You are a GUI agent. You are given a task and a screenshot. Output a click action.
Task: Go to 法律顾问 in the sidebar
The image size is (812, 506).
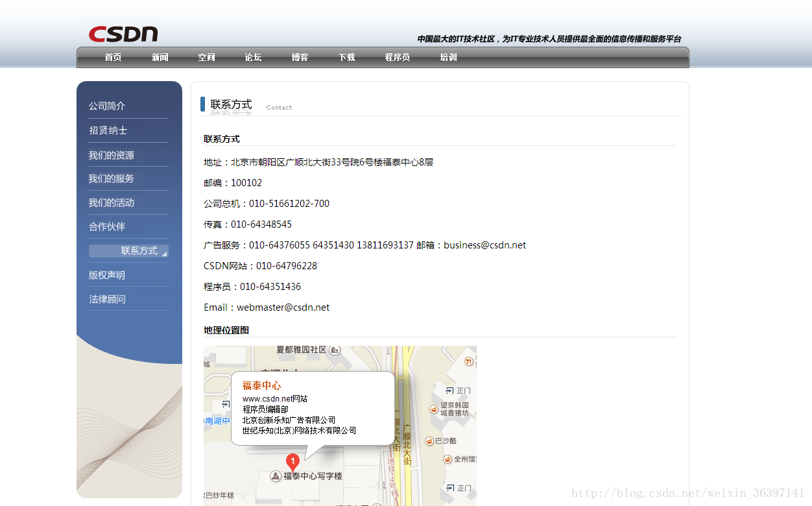[107, 299]
